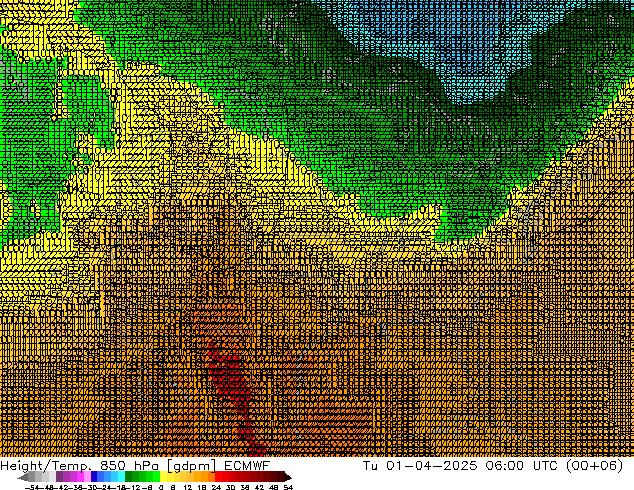Image resolution: width=634 pixels, height=490 pixels.
Task: Click the right dark arrow of the color scale
Action: [x=288, y=477]
